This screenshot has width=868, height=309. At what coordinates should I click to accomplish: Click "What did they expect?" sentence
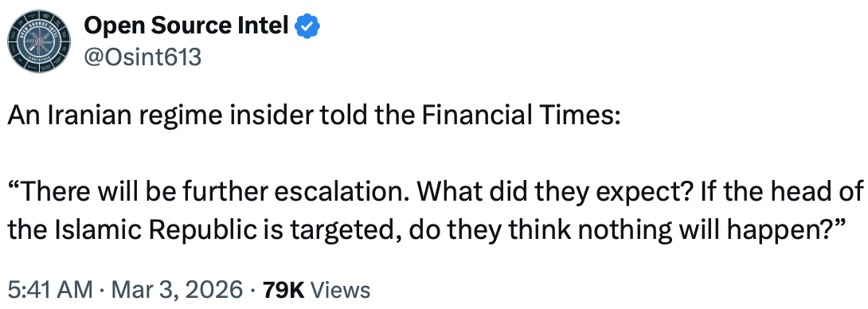[x=554, y=192]
